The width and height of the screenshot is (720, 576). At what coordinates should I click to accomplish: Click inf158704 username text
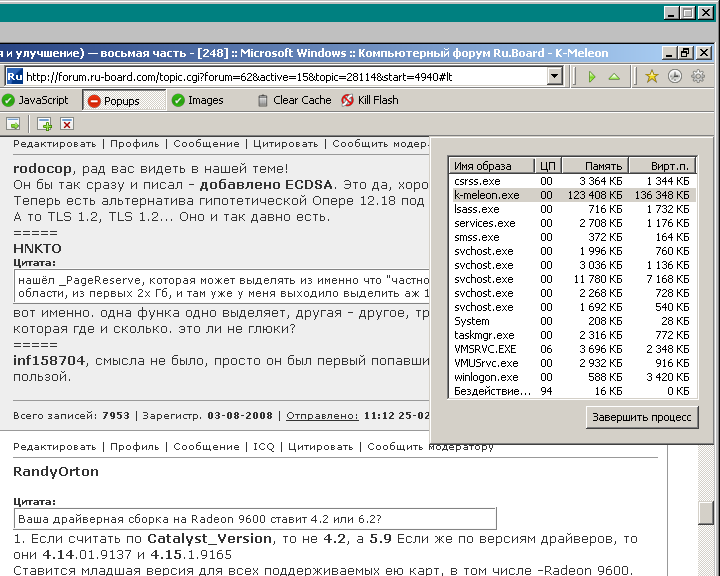pos(49,361)
